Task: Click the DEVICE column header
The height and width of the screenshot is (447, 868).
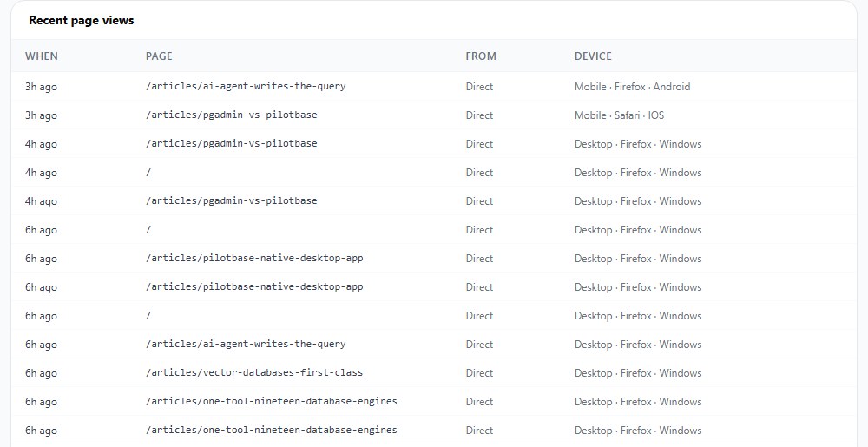Action: point(593,56)
